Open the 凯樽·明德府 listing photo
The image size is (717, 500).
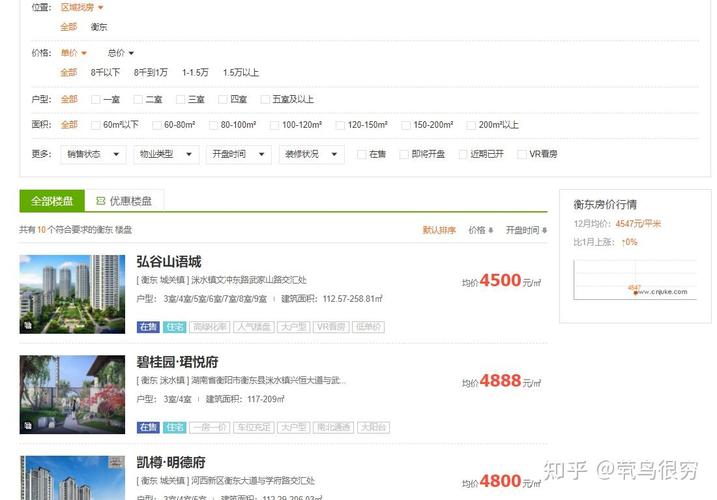[x=72, y=478]
